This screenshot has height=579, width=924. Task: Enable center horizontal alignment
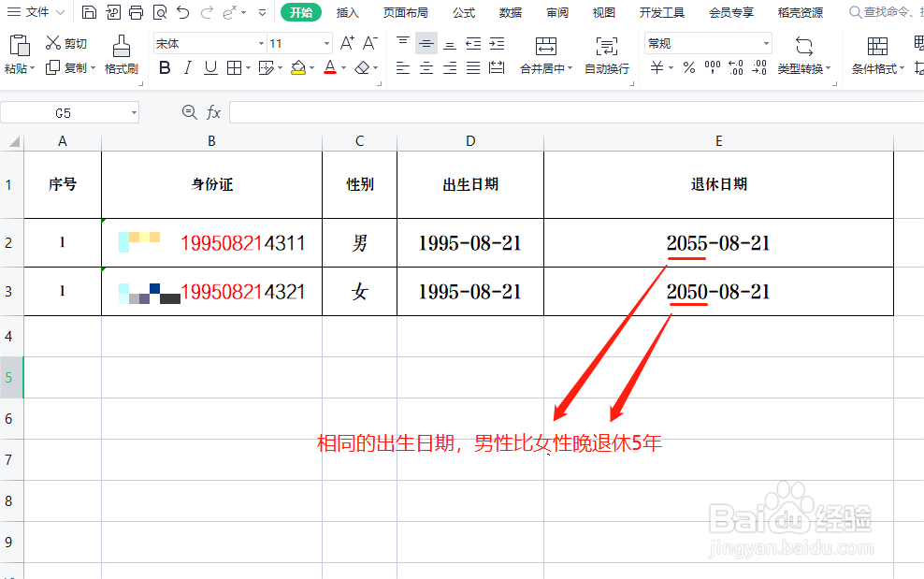(x=426, y=67)
